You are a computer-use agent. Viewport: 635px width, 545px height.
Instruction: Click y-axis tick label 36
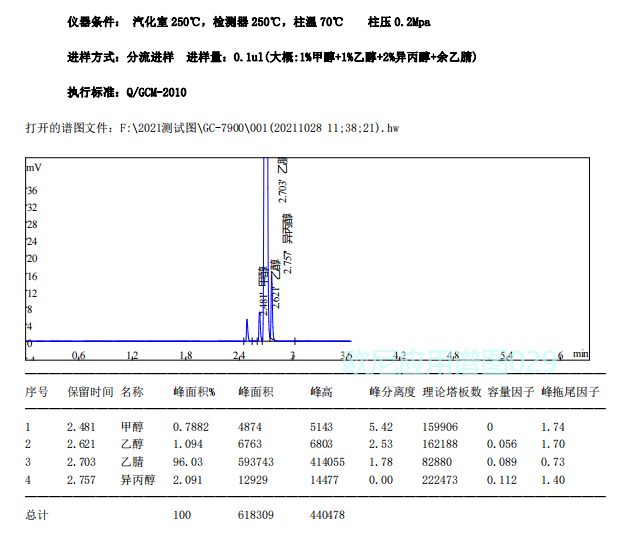click(32, 190)
